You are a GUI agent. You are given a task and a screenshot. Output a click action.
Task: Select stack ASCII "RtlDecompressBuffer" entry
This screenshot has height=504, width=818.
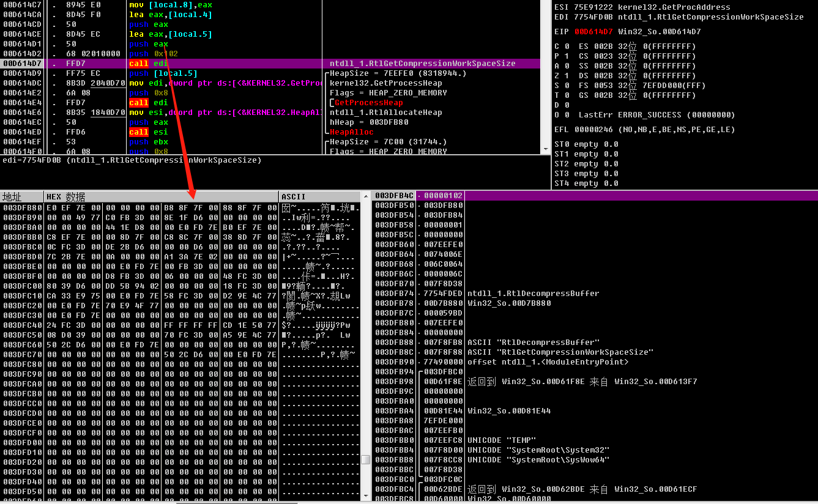coord(533,343)
